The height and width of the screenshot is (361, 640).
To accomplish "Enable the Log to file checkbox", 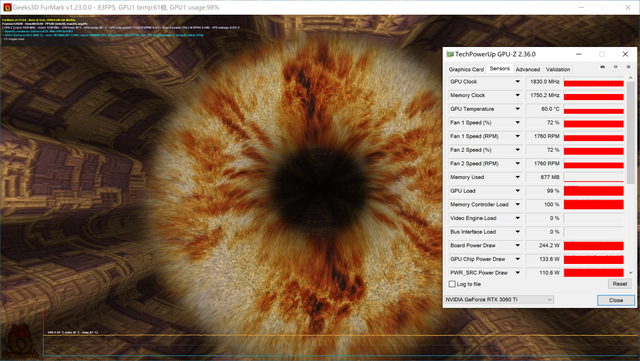I will click(452, 284).
